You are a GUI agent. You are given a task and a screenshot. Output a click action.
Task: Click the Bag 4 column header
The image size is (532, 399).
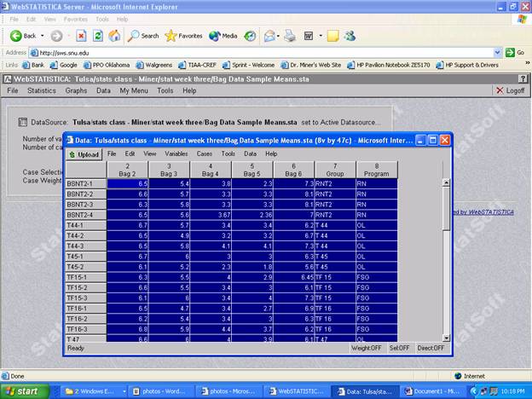tap(211, 170)
